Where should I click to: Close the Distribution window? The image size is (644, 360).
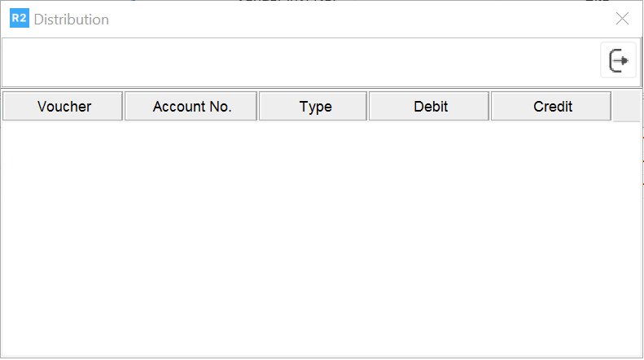tap(622, 19)
